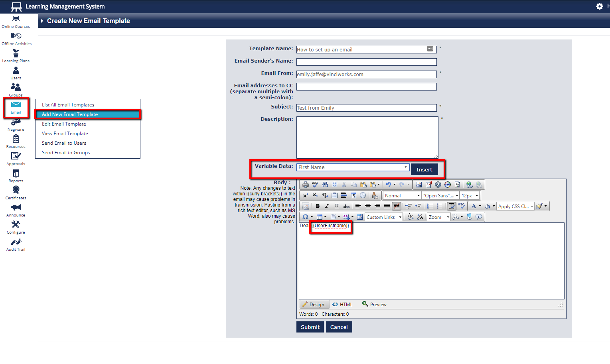Pick text color with the A icon
Viewport: 610px width, 364px height.
474,206
